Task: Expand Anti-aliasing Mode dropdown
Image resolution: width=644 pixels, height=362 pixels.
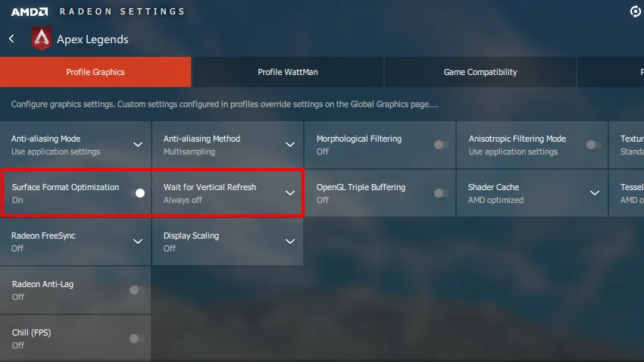Action: point(138,145)
